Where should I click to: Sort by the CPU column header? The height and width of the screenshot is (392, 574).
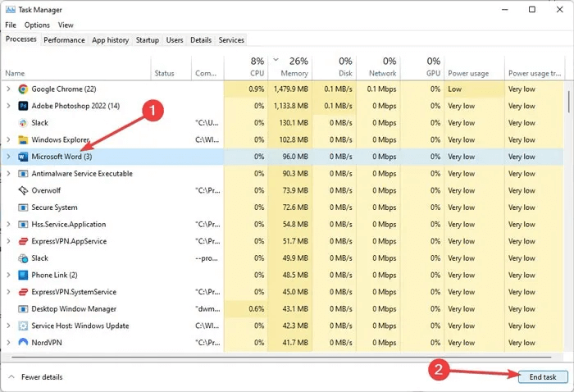pyautogui.click(x=246, y=68)
